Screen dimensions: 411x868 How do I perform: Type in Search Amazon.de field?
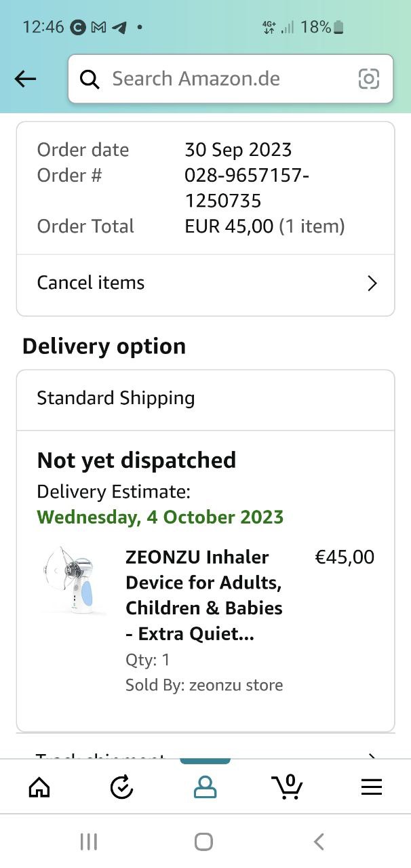point(224,79)
